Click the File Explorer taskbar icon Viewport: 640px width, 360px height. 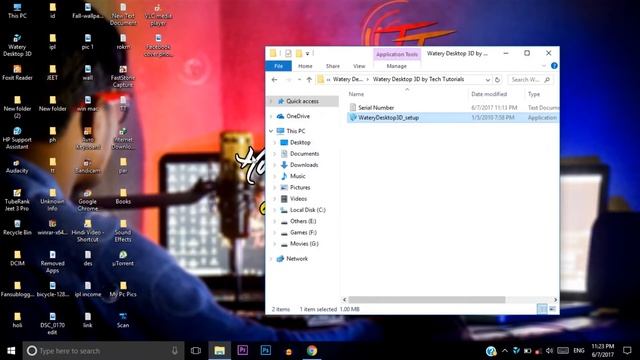click(220, 351)
